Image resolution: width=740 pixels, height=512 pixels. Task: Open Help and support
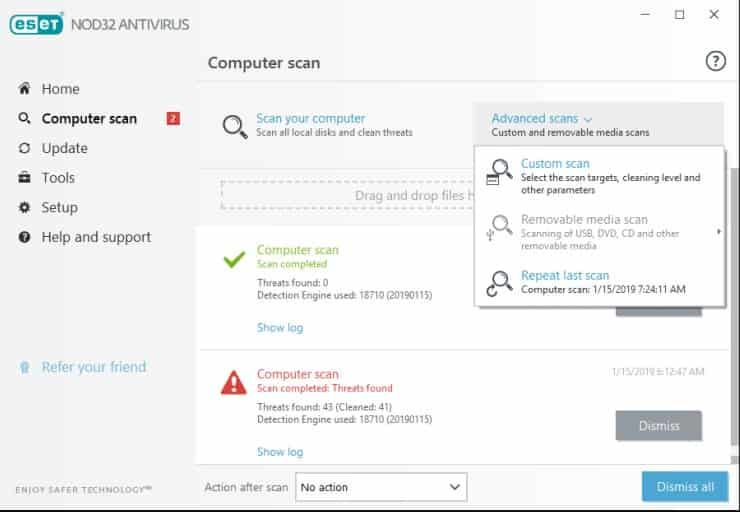point(96,237)
